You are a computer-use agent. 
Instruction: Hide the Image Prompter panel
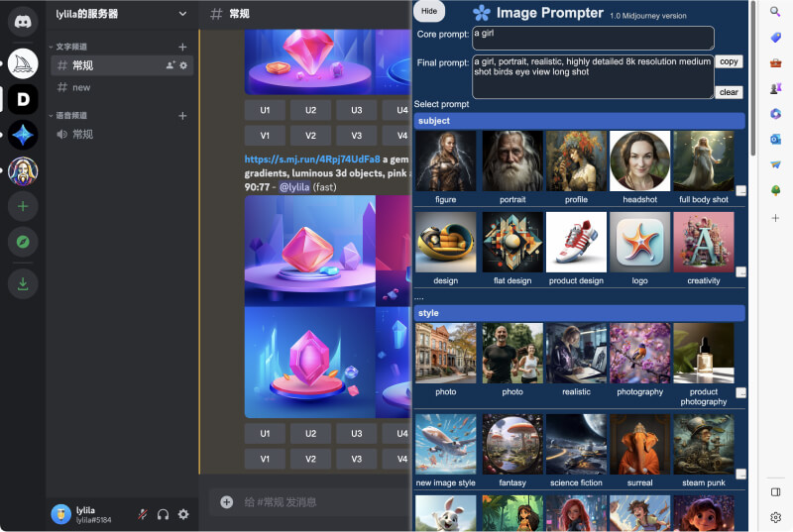pos(428,11)
